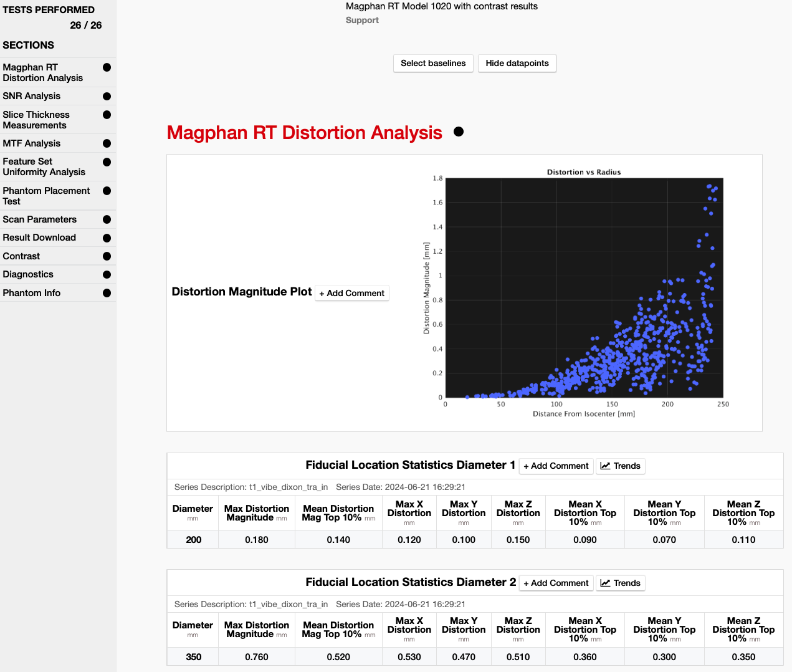This screenshot has height=672, width=792.
Task: Click the status dot next to Scan Parameters
Action: [x=107, y=220]
